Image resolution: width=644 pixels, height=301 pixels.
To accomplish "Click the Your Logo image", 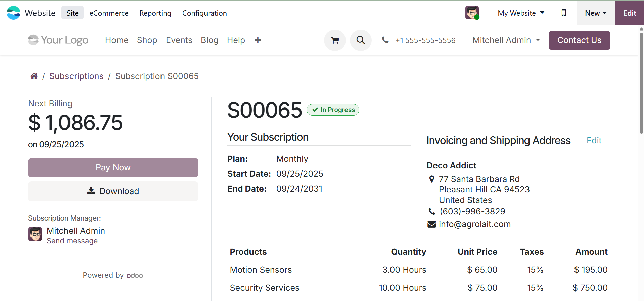I will pyautogui.click(x=58, y=40).
